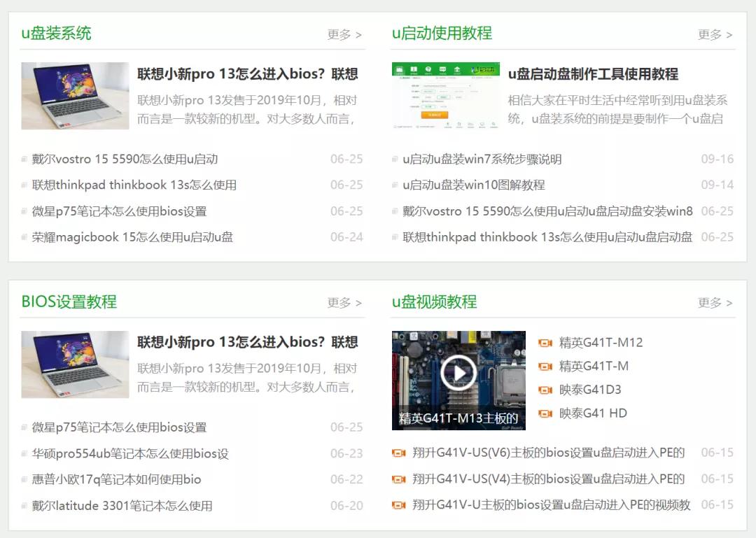Play the 精英G41T-M13主板 video
This screenshot has width=756, height=538.
point(458,373)
